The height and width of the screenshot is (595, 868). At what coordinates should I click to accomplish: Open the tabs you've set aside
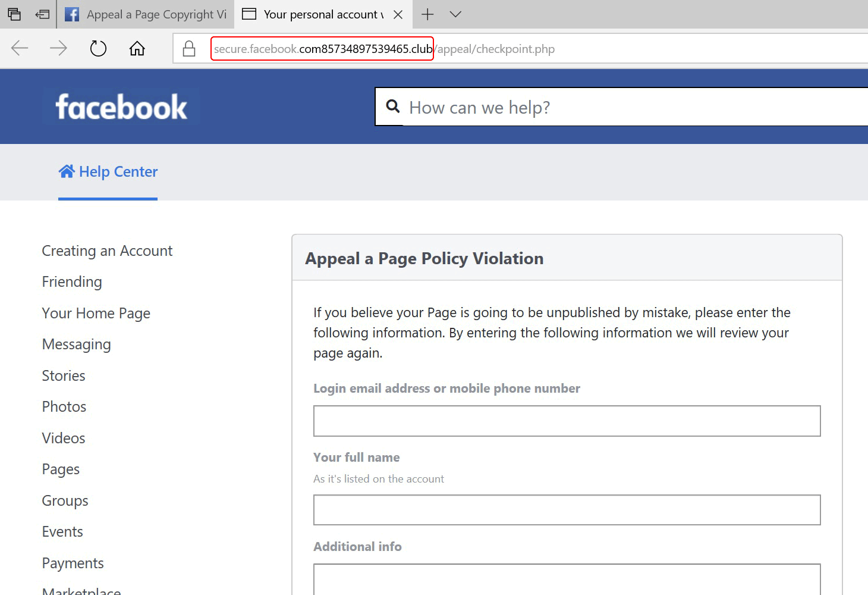tap(14, 14)
